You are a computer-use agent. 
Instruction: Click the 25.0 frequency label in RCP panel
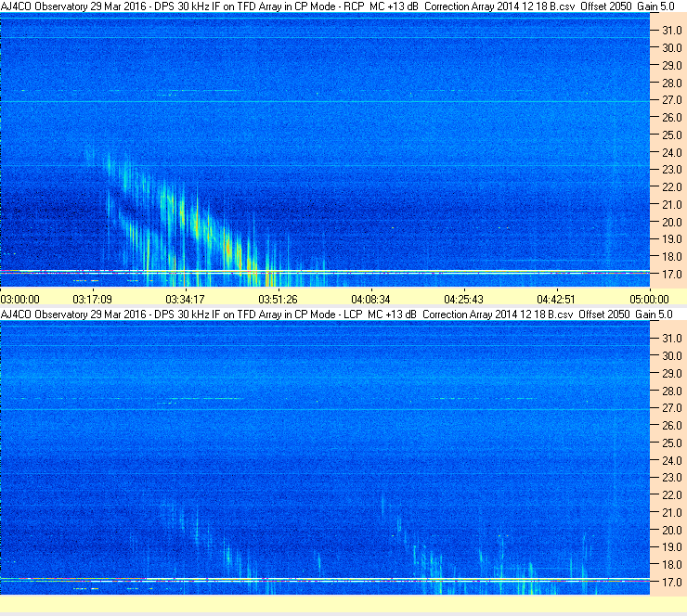671,135
